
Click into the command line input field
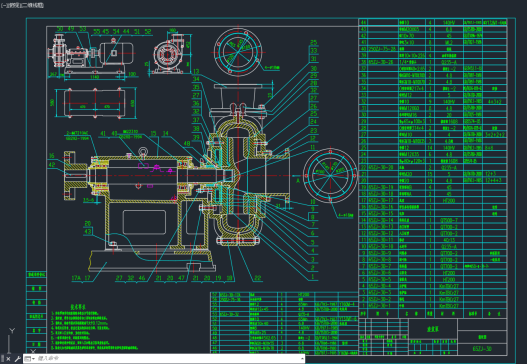(168, 359)
